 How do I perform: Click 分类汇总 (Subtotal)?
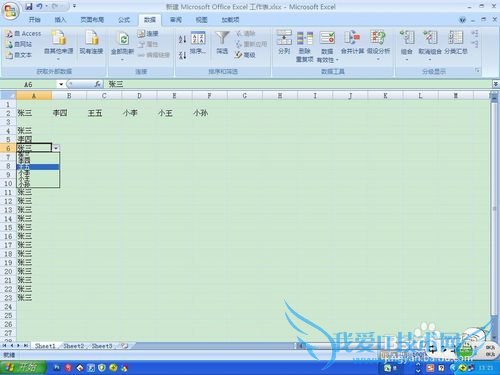tap(456, 42)
